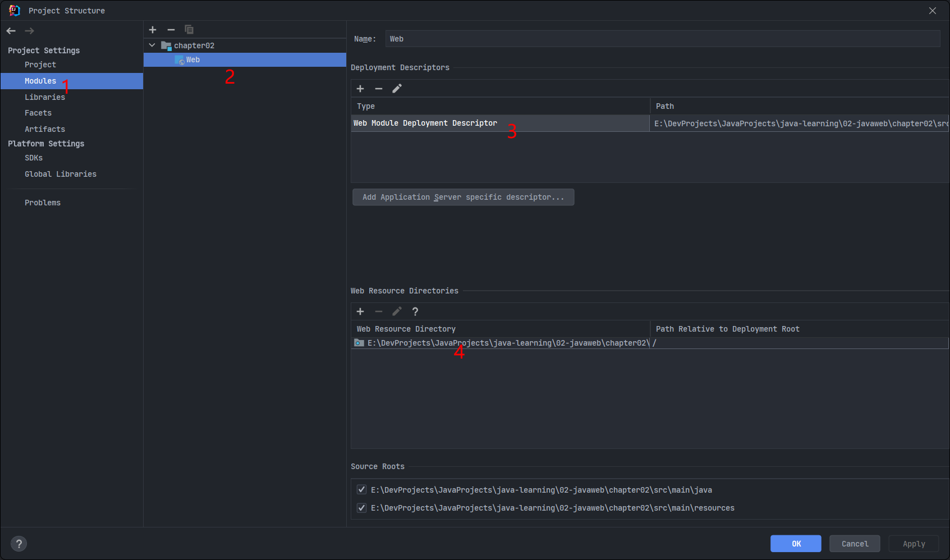
Task: Collapse the chapter02 module tree node
Action: [x=152, y=45]
